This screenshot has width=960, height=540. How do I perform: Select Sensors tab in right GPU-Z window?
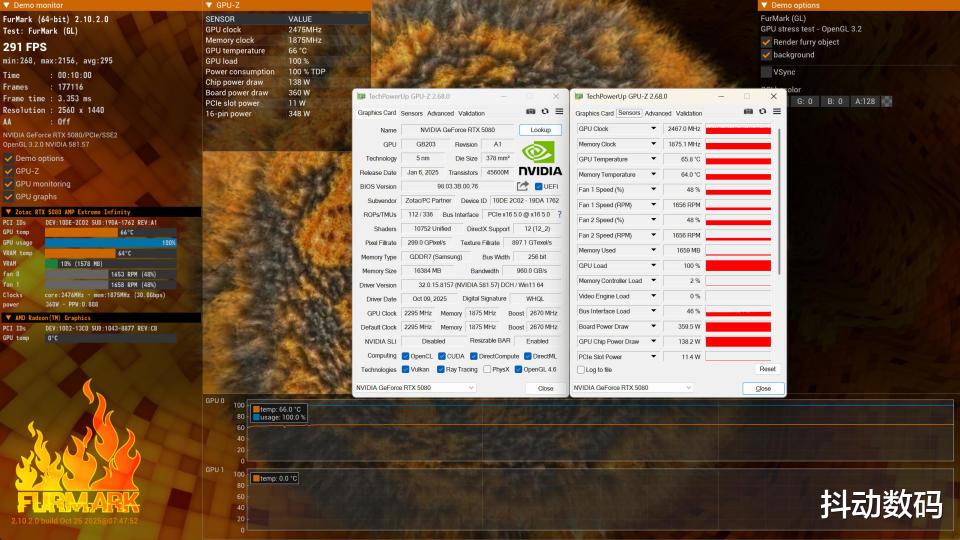[x=629, y=113]
